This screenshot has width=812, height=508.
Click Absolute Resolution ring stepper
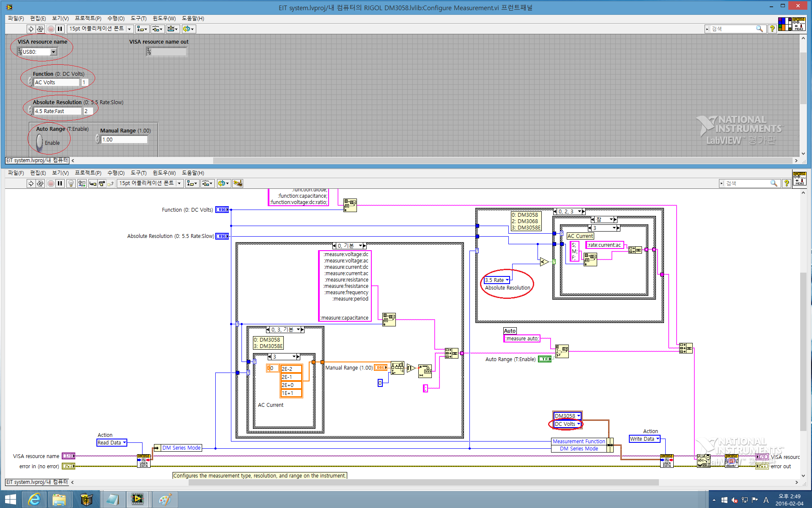(30, 111)
